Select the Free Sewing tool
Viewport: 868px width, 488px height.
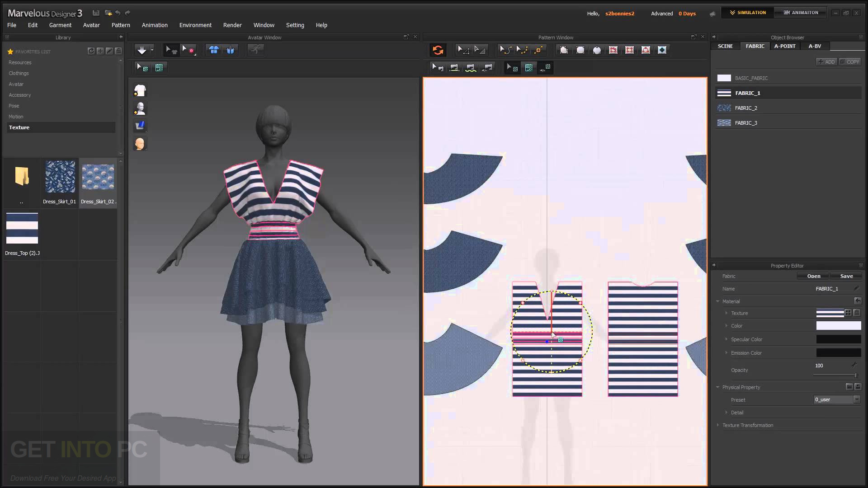pyautogui.click(x=471, y=68)
